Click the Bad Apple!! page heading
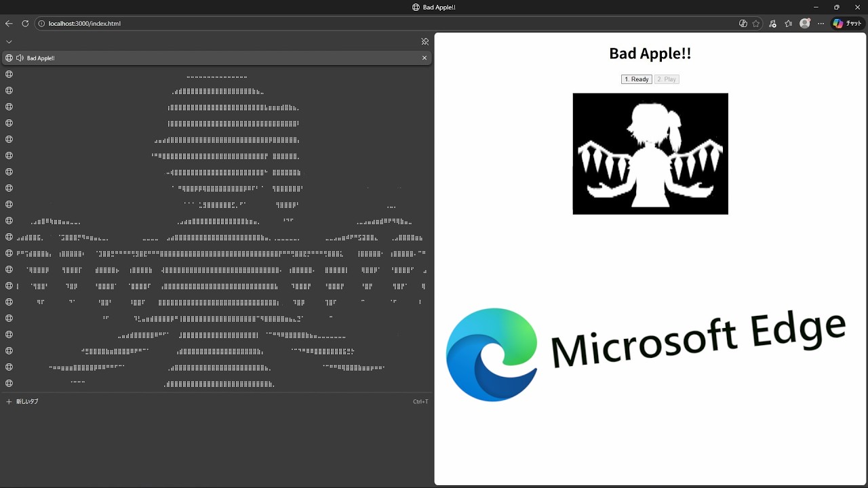Viewport: 868px width, 488px height. tap(650, 53)
